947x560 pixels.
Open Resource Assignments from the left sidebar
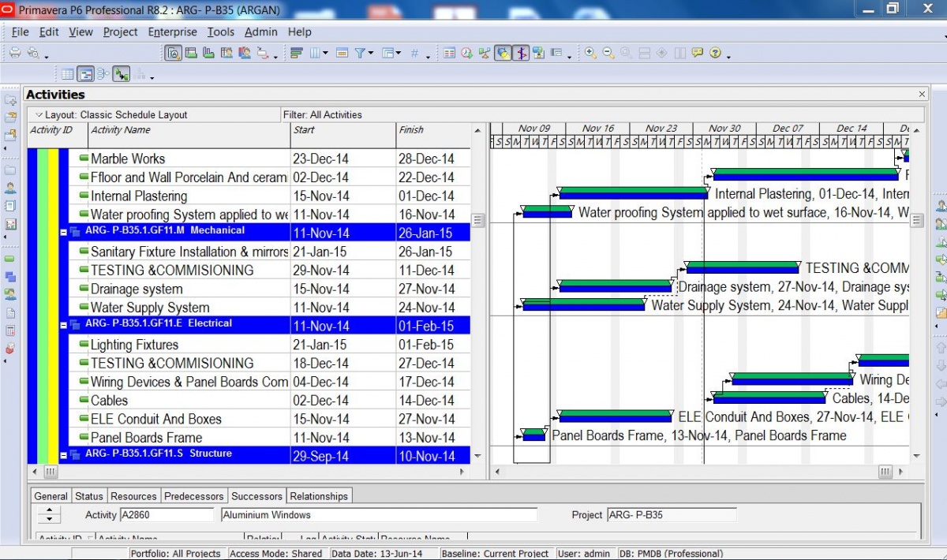click(10, 294)
